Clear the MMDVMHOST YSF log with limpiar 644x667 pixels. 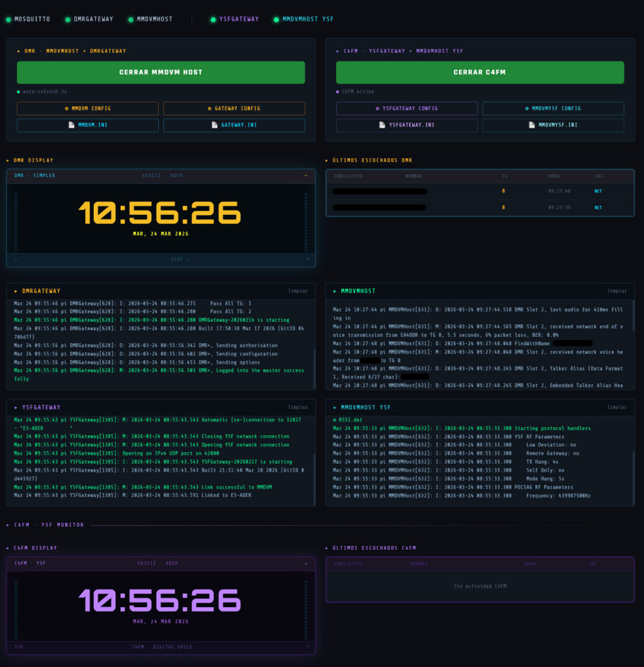tap(617, 408)
